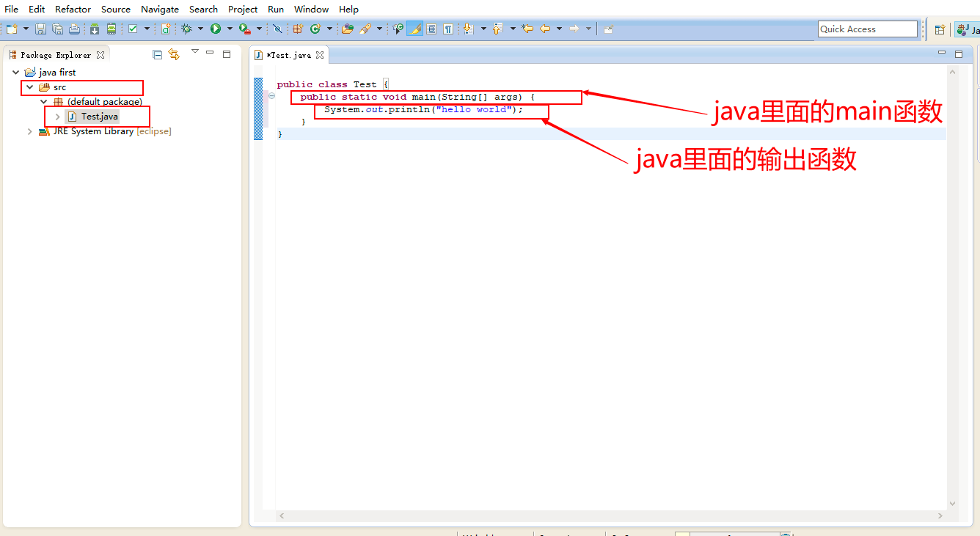The width and height of the screenshot is (980, 536).
Task: Open the New Java Class dropdown arrow
Action: (329, 29)
